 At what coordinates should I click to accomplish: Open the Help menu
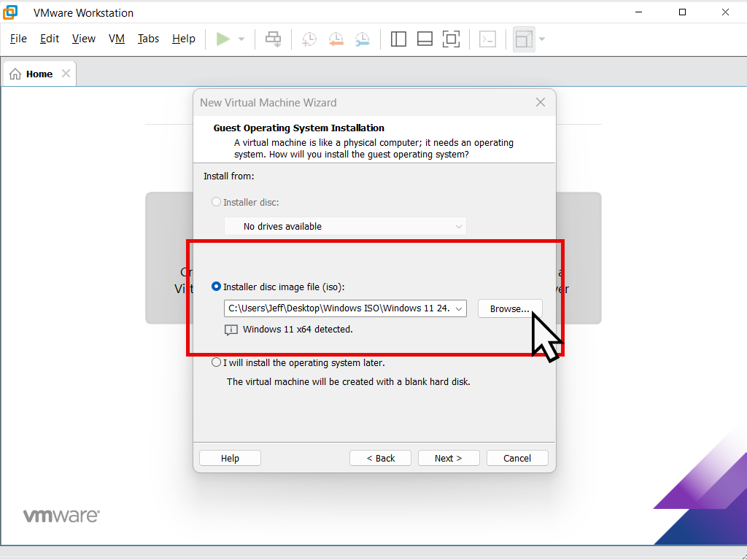click(184, 39)
